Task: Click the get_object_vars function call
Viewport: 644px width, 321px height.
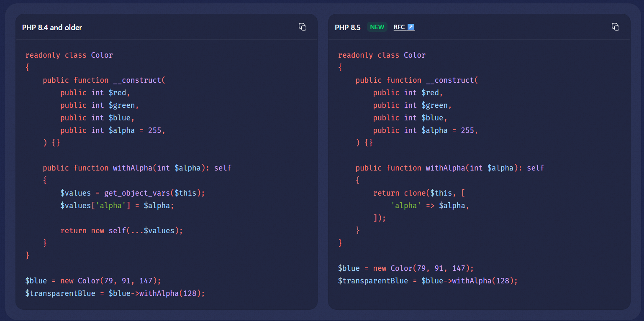Action: tap(137, 193)
